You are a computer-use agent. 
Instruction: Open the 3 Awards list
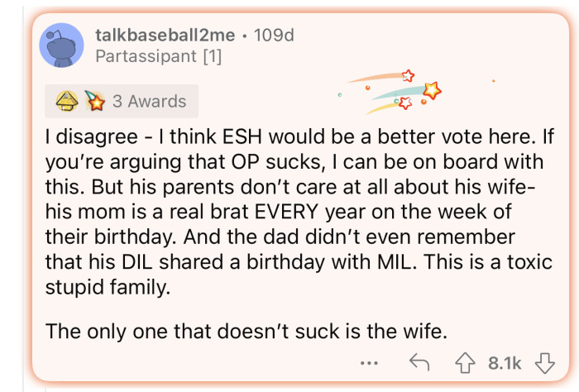pos(149,102)
